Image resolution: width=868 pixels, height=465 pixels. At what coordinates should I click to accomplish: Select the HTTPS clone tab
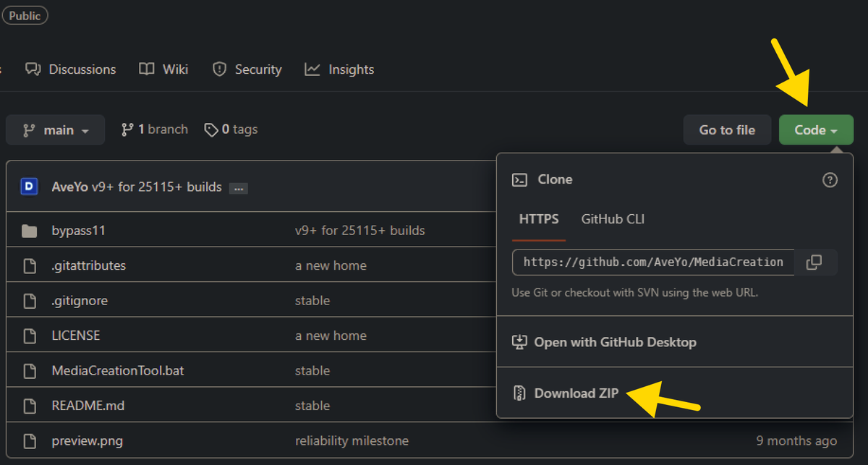click(539, 219)
